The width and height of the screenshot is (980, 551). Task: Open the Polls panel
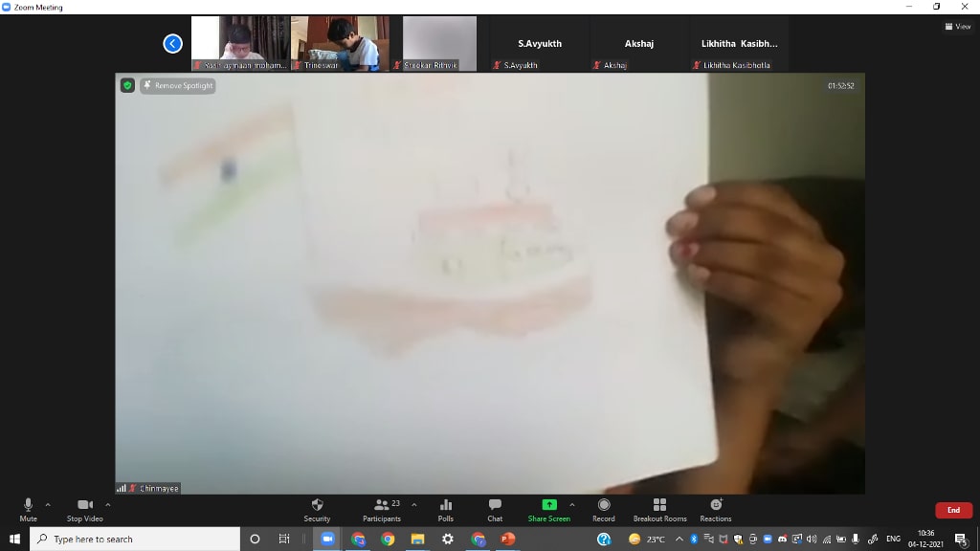pos(445,509)
